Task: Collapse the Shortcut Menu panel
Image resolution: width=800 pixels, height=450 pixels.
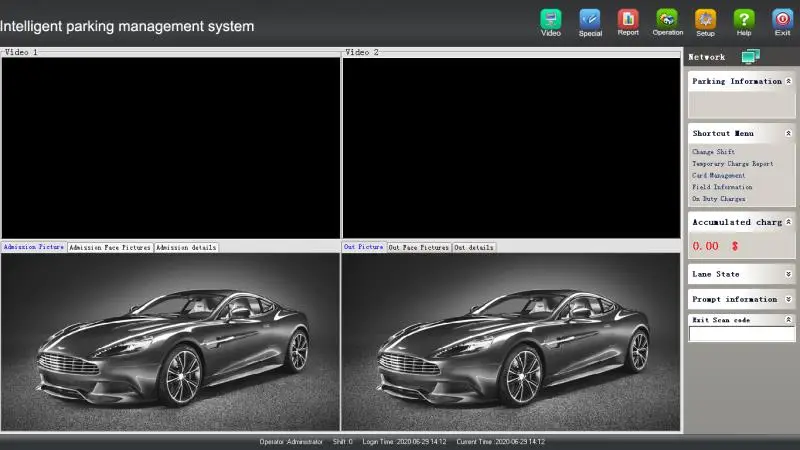Action: point(788,133)
